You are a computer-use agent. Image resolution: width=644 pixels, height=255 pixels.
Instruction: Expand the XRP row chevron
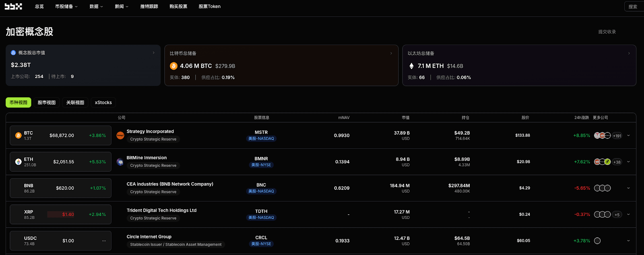[628, 214]
